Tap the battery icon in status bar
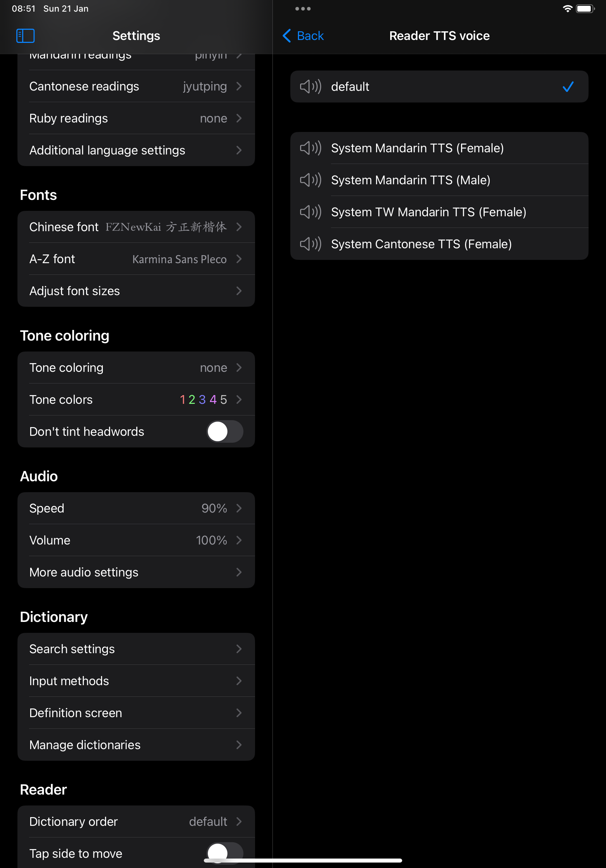Viewport: 606px width, 868px height. pos(585,9)
